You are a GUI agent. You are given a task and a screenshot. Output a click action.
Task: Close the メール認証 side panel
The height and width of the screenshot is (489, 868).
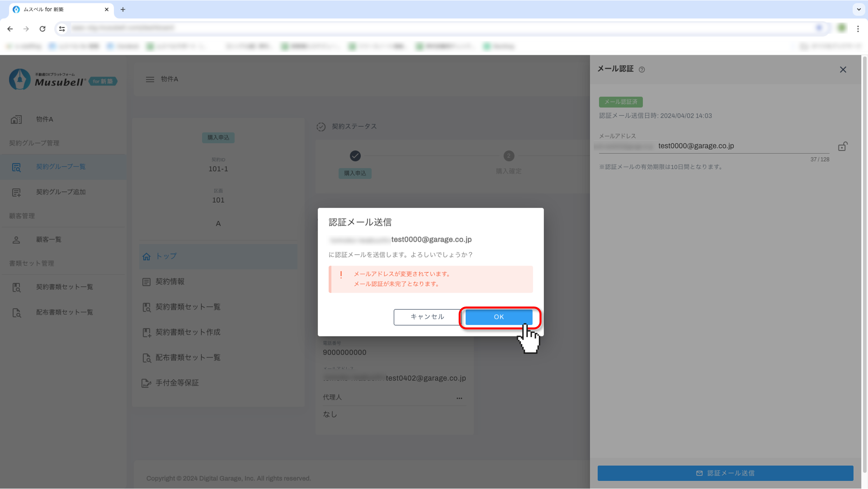pos(843,69)
